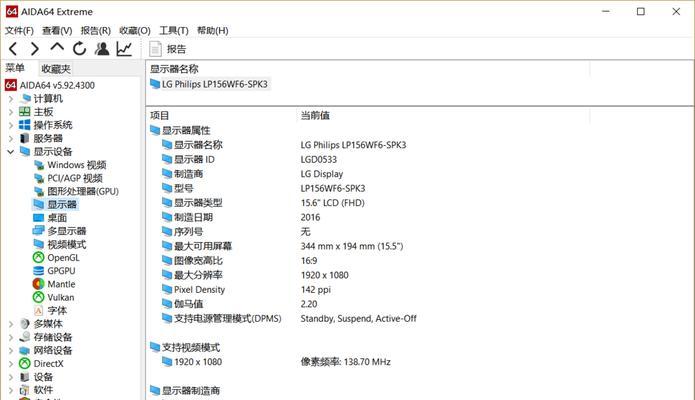Click the 桌面 desktop icon in tree

tap(39, 218)
